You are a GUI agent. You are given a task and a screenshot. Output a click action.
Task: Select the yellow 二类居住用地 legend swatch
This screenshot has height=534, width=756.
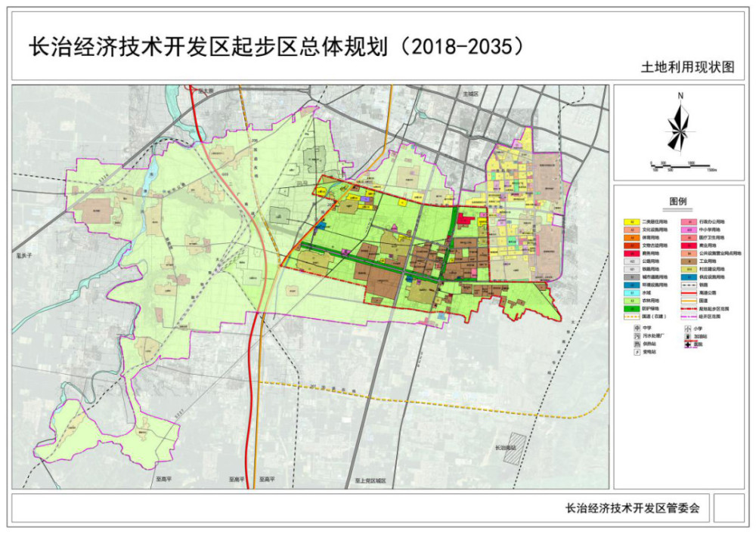click(631, 222)
